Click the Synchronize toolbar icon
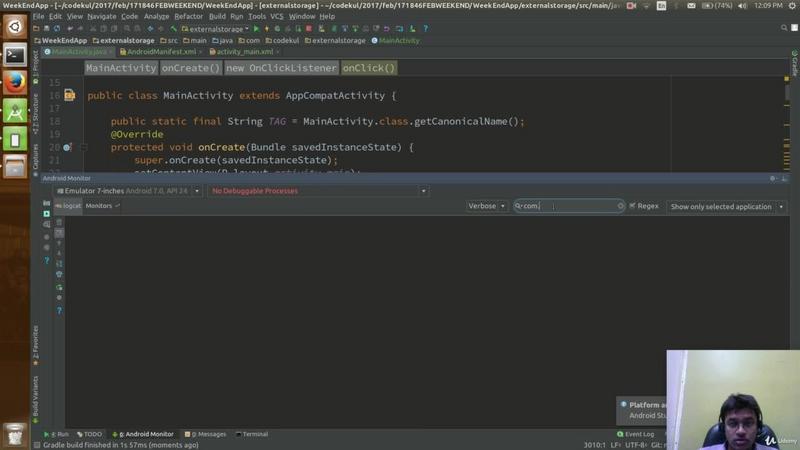 click(x=57, y=29)
